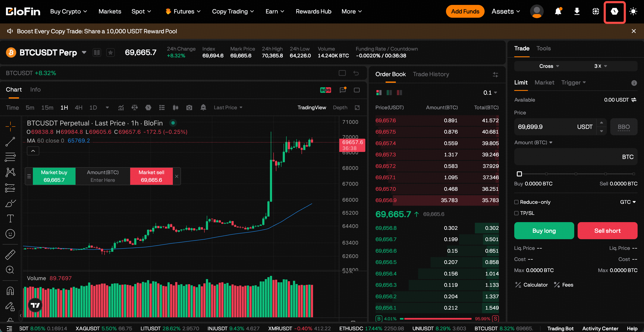Screen dimensions: 644x332
Task: Toggle the magnet snapping tool
Action: click(x=10, y=291)
